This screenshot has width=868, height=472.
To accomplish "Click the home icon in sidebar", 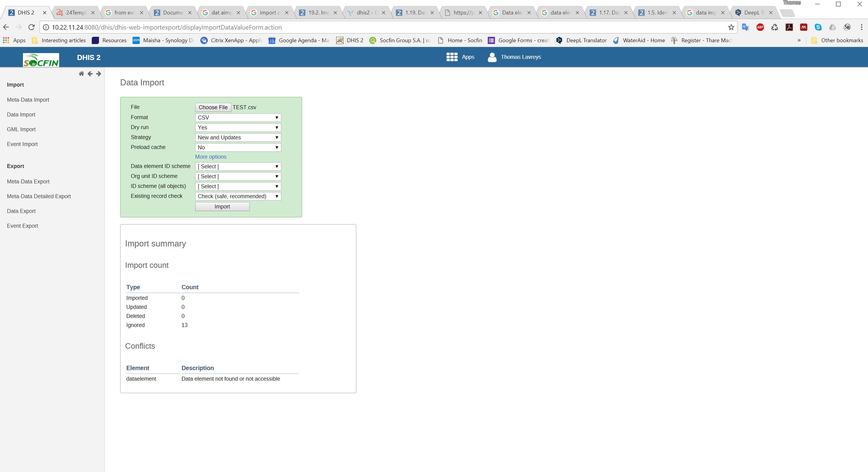I will [81, 74].
